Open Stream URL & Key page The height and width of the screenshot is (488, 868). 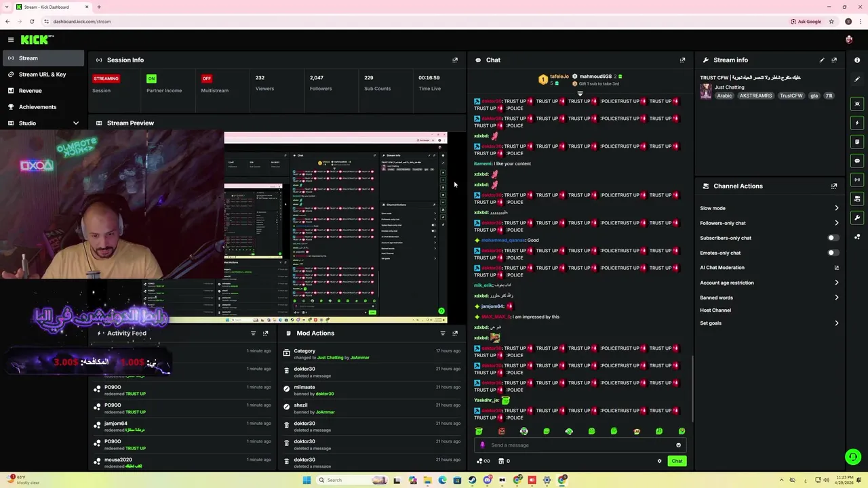point(42,75)
